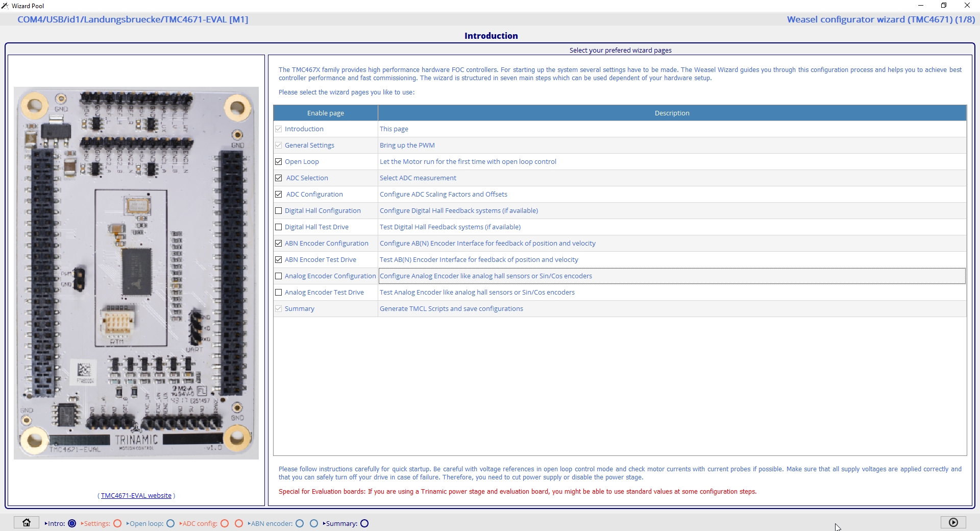Click the TMC4671-EVAL board photo

[136, 273]
